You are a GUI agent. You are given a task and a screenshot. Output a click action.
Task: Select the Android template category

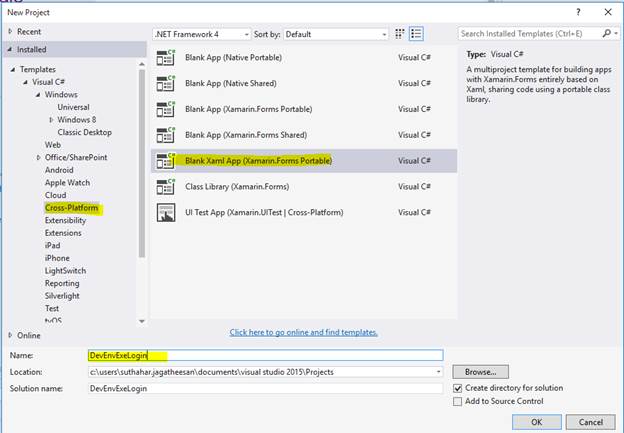pos(59,170)
